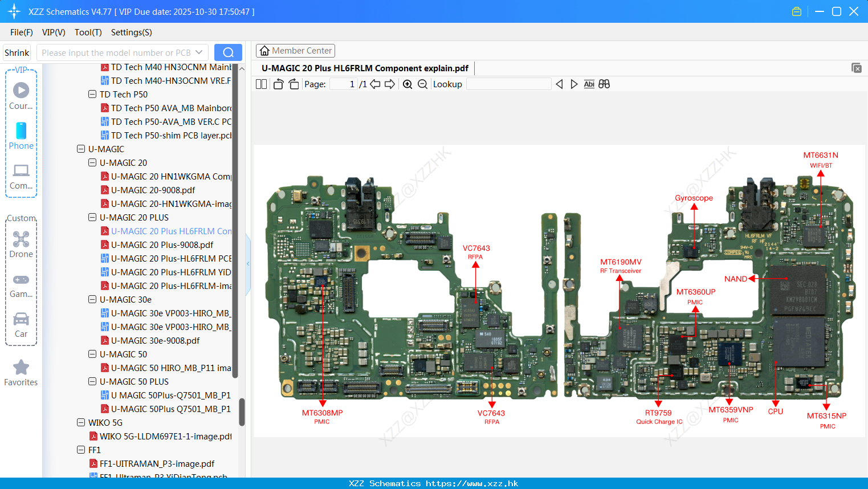Click the Member Center home button
The width and height of the screenshot is (868, 489).
(295, 51)
